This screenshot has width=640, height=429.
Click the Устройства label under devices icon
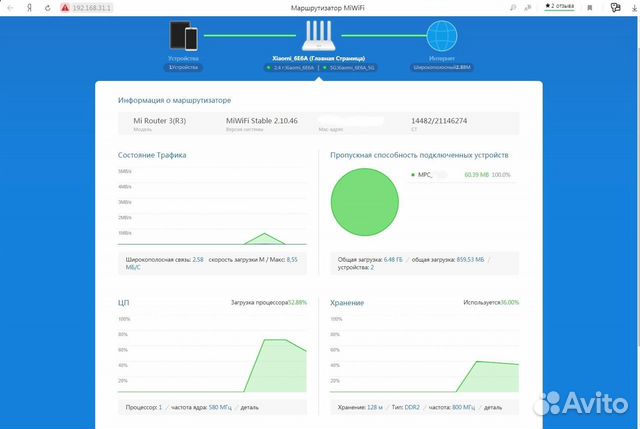coord(183,60)
